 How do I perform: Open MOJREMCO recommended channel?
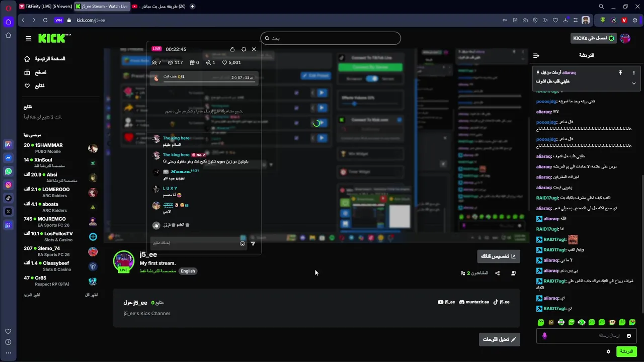(x=60, y=222)
